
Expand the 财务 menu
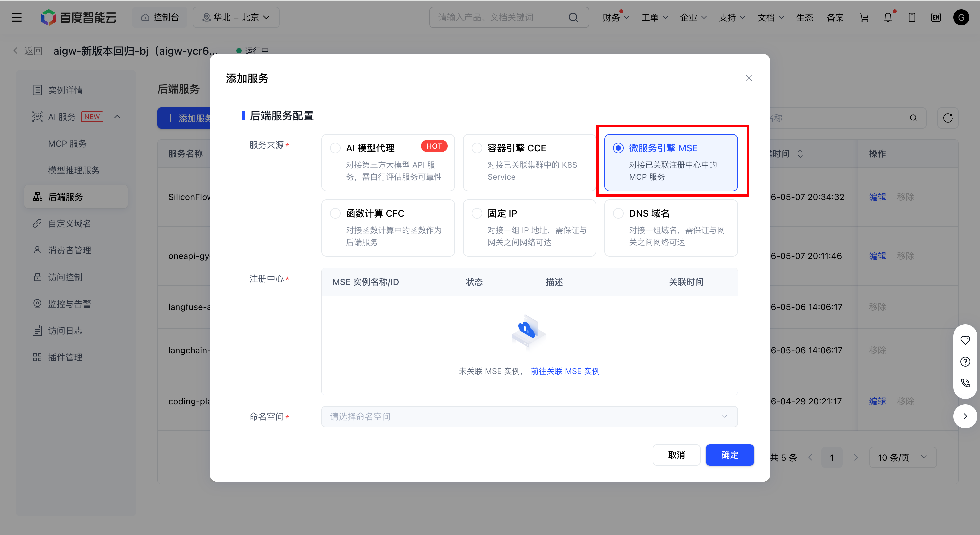coord(616,18)
